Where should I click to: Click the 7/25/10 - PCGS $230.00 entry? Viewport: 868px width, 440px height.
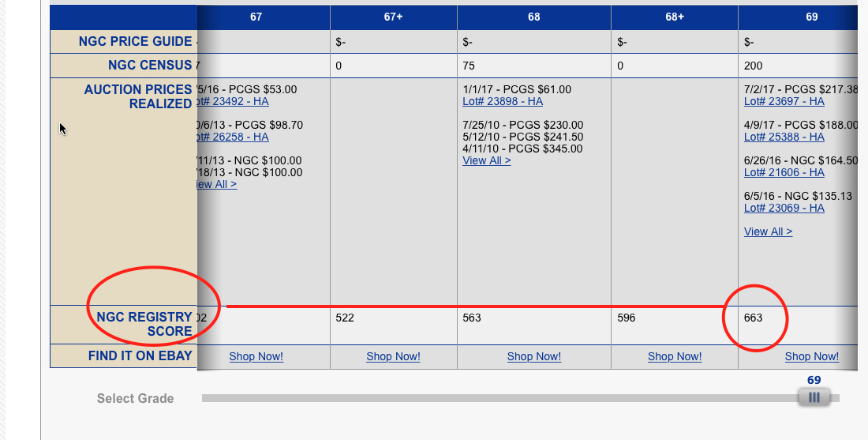(x=523, y=126)
